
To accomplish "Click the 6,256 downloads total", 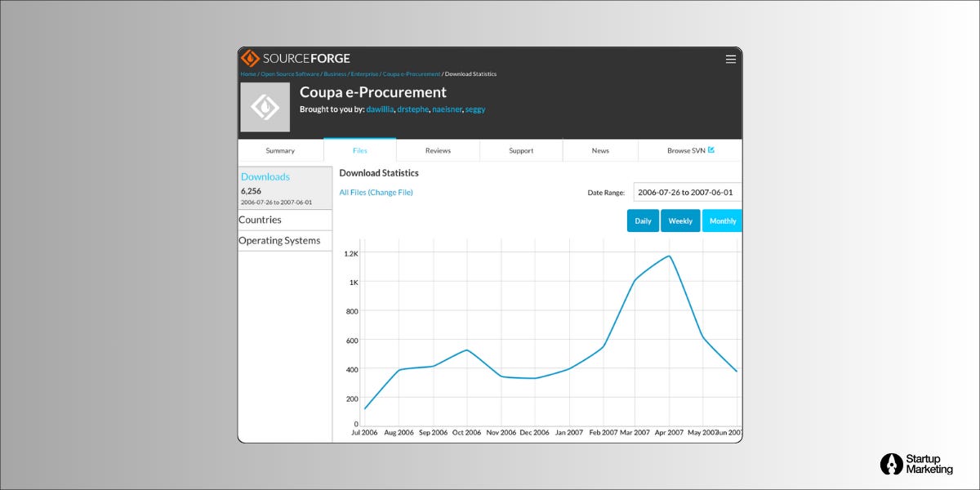I will coord(252,191).
